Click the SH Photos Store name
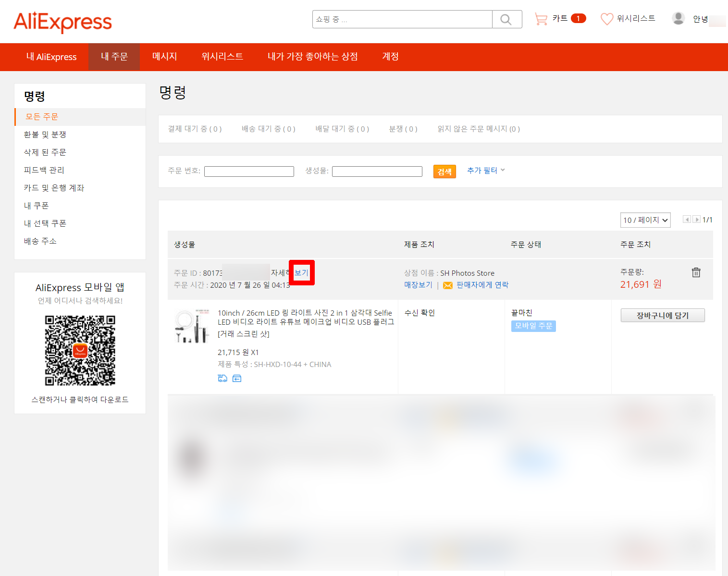 tap(467, 273)
